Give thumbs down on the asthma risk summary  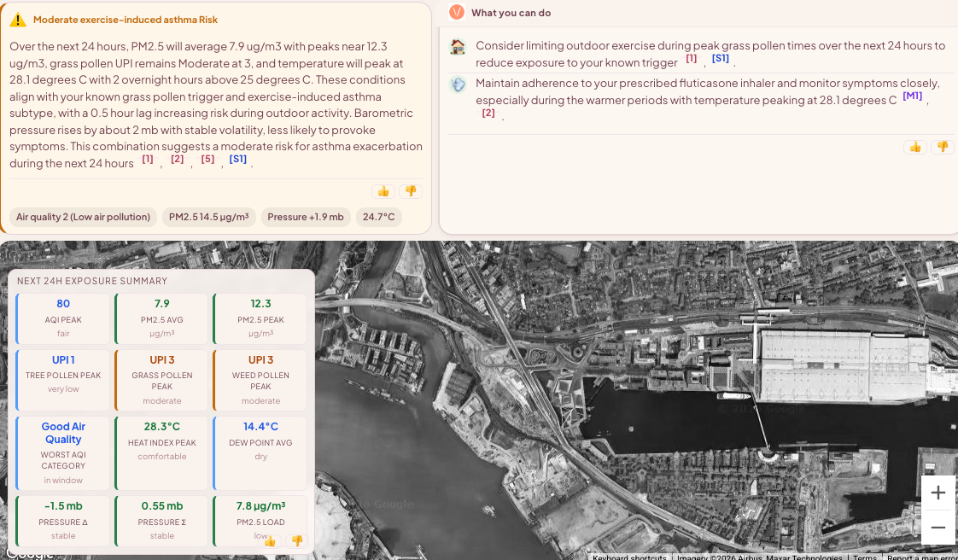411,191
